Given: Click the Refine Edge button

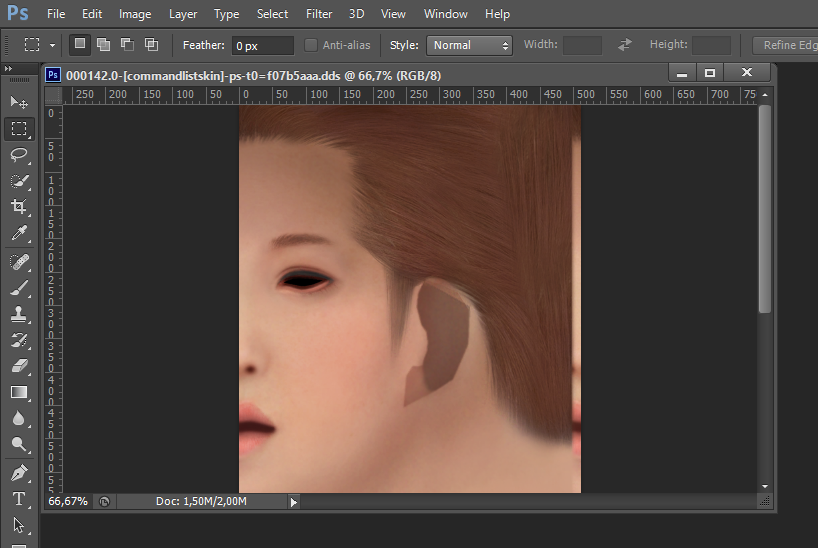Looking at the screenshot, I should click(785, 45).
